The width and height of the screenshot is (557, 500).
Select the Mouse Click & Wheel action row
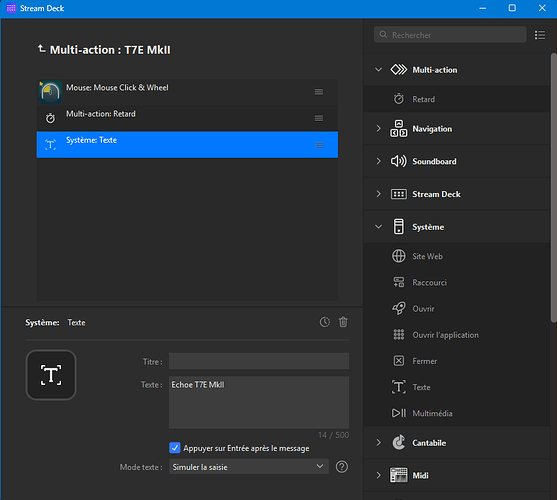187,92
